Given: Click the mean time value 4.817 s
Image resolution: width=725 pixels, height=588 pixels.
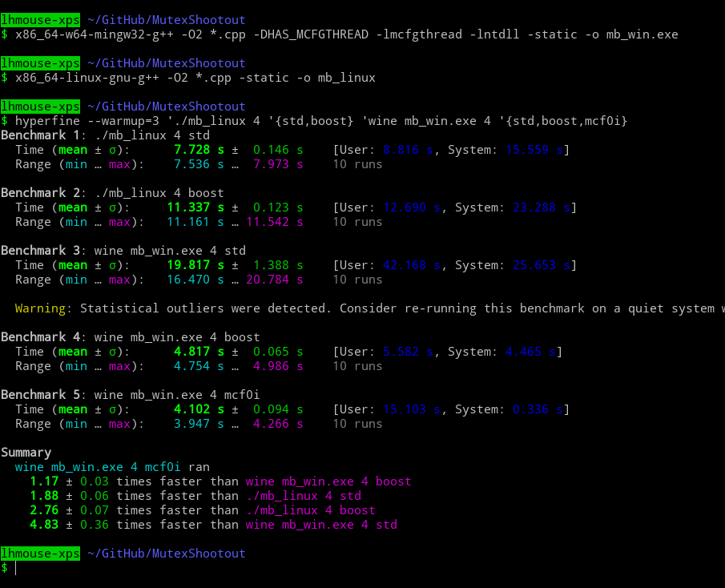Looking at the screenshot, I should (x=199, y=352).
